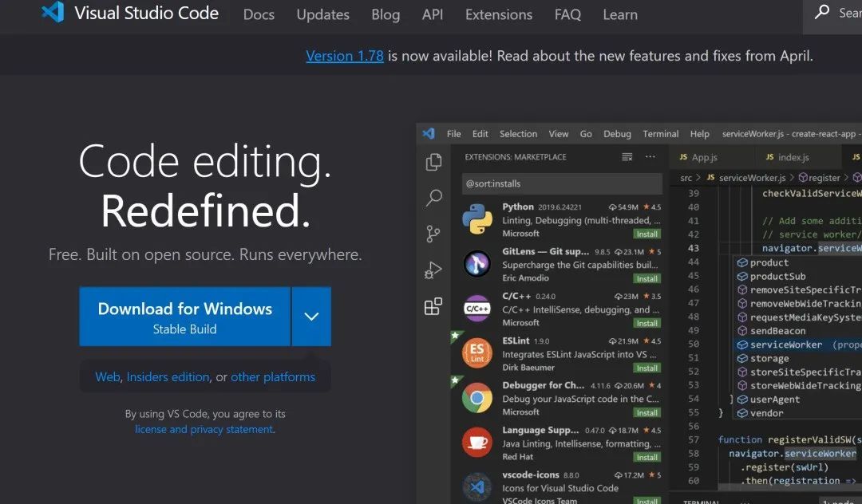The width and height of the screenshot is (862, 504).
Task: Click register in the editor breadcrumb
Action: tap(824, 177)
